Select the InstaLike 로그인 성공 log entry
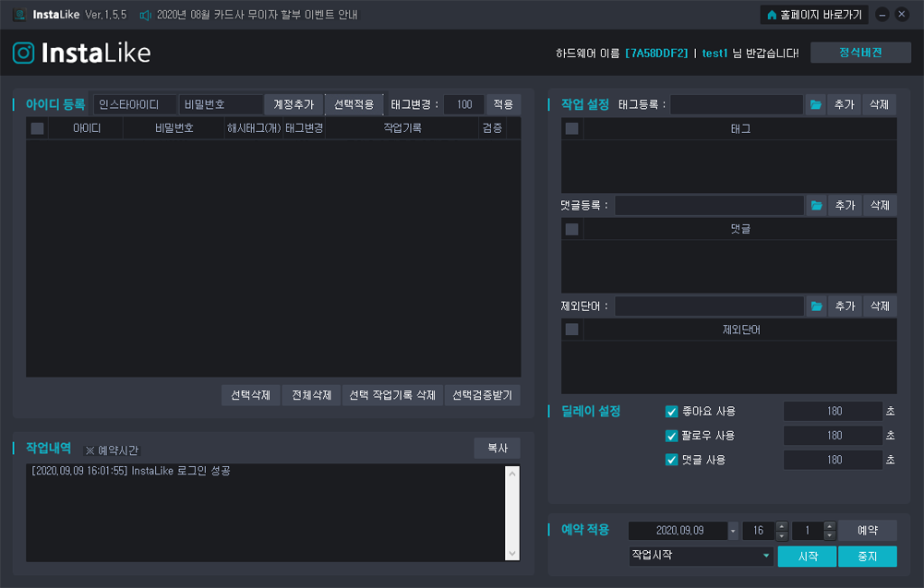Image resolution: width=924 pixels, height=588 pixels. coord(131,471)
